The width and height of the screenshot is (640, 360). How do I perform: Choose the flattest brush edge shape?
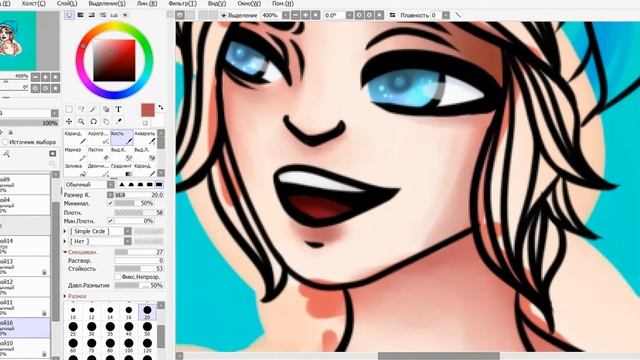(159, 184)
